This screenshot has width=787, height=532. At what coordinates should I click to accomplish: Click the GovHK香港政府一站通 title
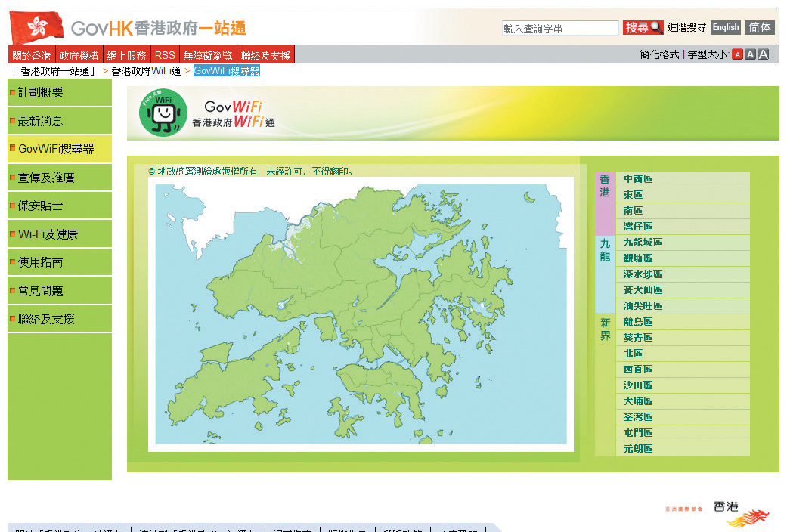click(158, 28)
